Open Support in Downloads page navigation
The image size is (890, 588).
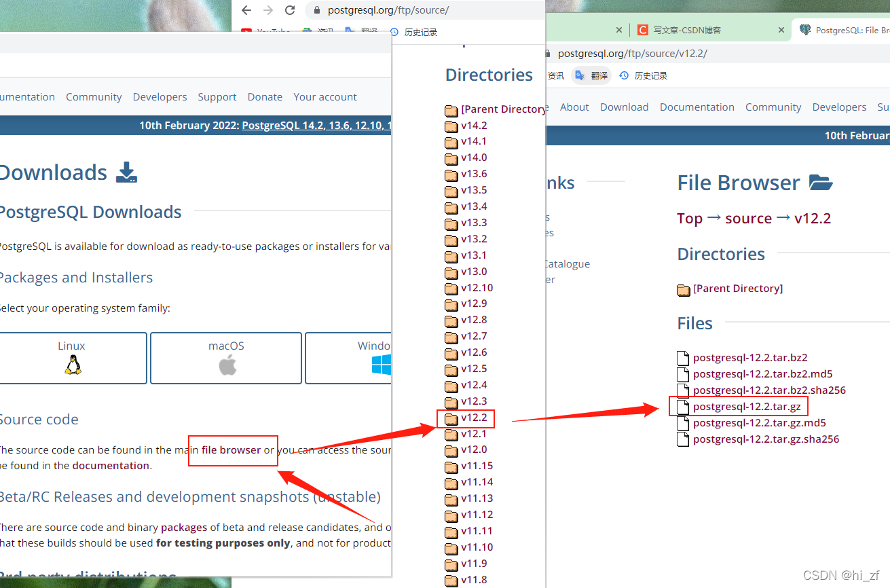(x=217, y=97)
